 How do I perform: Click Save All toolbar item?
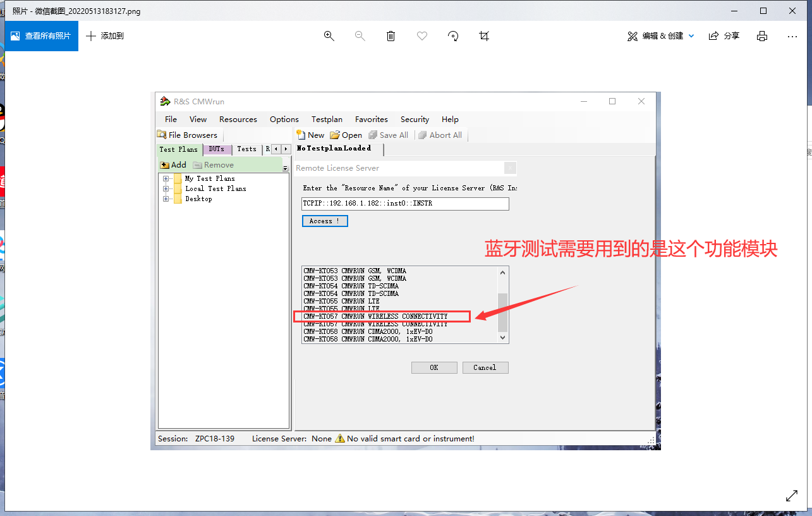[389, 135]
